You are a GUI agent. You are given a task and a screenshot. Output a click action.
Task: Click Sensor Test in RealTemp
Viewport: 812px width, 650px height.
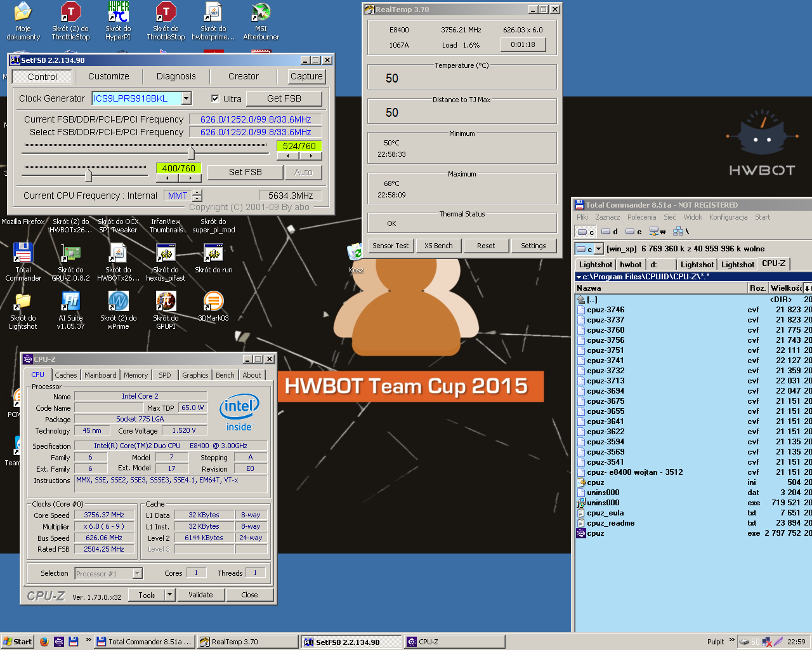(391, 246)
